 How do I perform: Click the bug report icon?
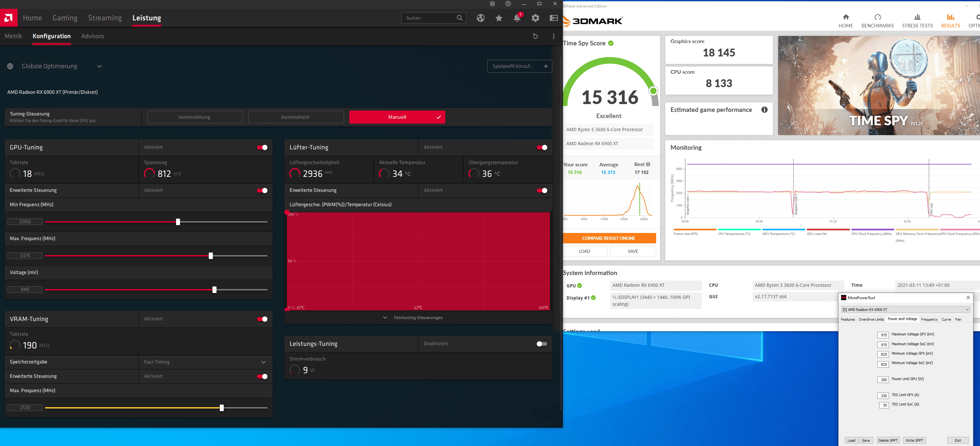(492, 4)
